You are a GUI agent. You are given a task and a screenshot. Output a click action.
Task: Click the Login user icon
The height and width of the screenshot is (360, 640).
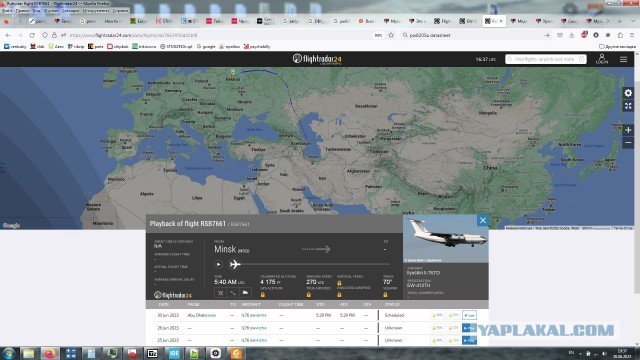click(602, 59)
